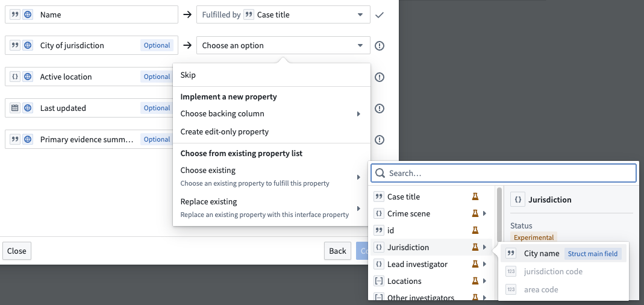Click the flask icon beside Jurisdiction
644x305 pixels.
[x=475, y=247]
